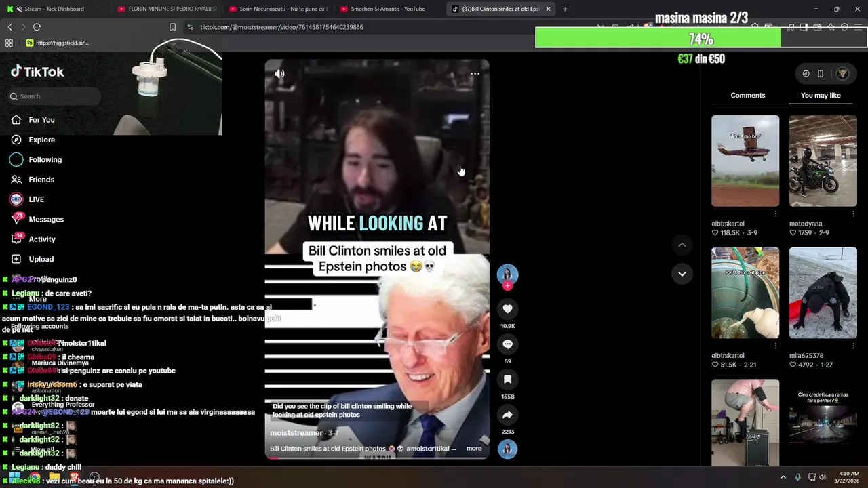Open a new browser tab

(565, 9)
